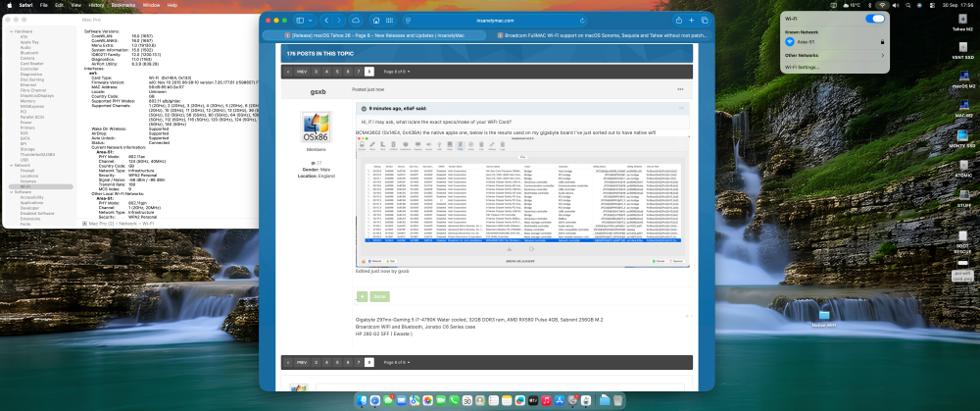Open Maps from the Dock

(415, 400)
